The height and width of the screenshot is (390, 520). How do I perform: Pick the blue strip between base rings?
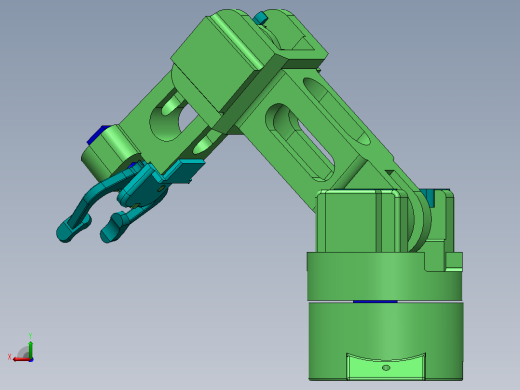click(375, 302)
